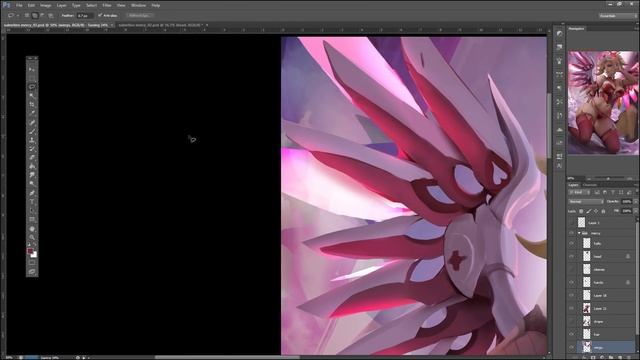Screen dimensions: 640x360
Task: Hide the hair layer
Action: click(571, 334)
